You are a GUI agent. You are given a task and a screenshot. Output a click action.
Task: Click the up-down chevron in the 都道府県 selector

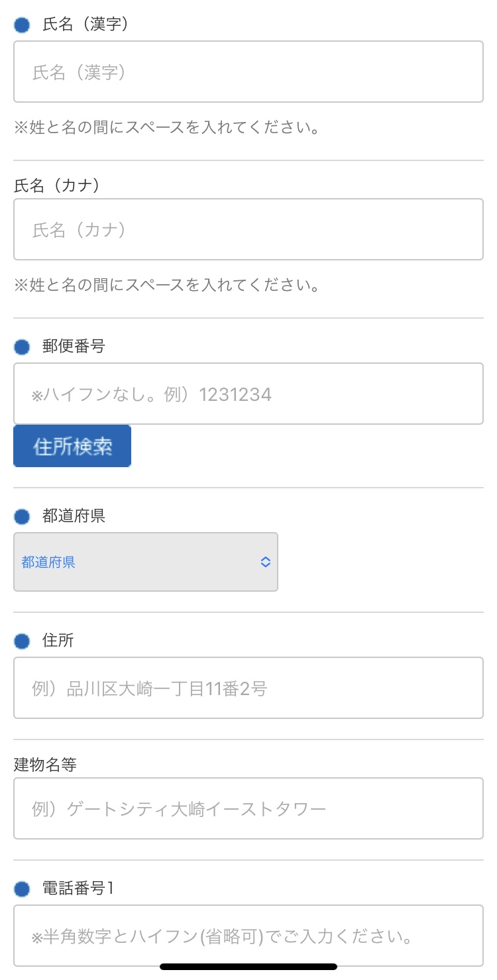point(265,562)
